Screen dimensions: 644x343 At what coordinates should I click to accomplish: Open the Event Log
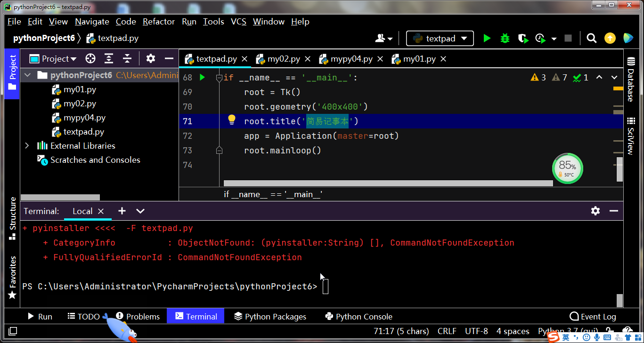coord(593,317)
